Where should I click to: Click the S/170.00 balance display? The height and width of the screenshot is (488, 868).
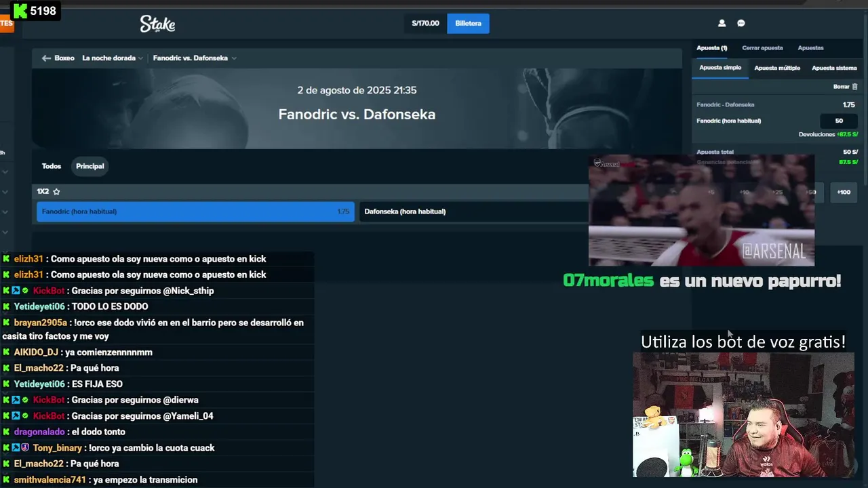pos(425,23)
